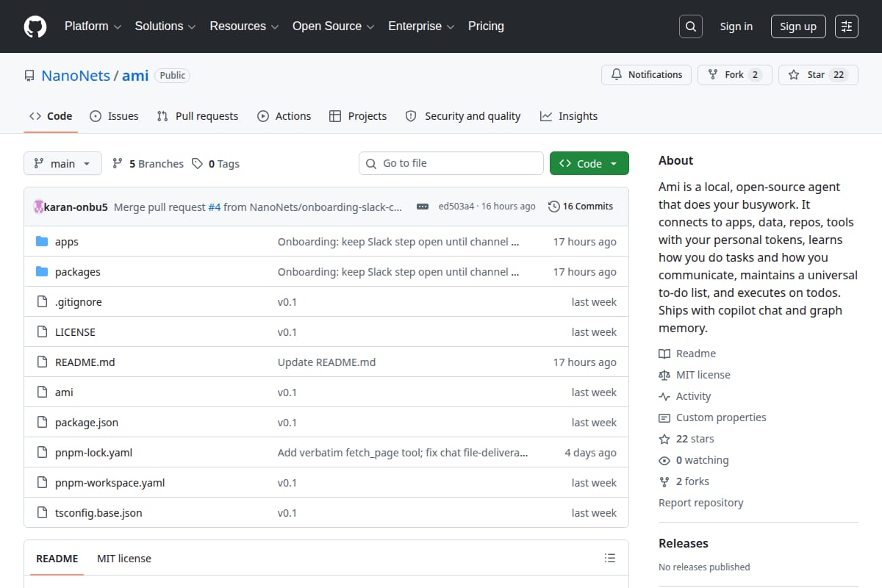Click the LICENSE file icon
The image size is (882, 588).
click(42, 332)
